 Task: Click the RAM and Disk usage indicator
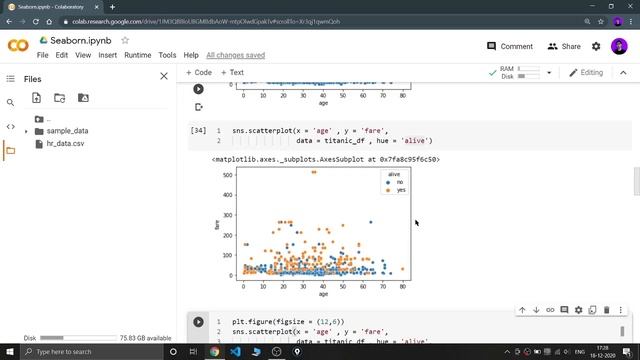520,73
